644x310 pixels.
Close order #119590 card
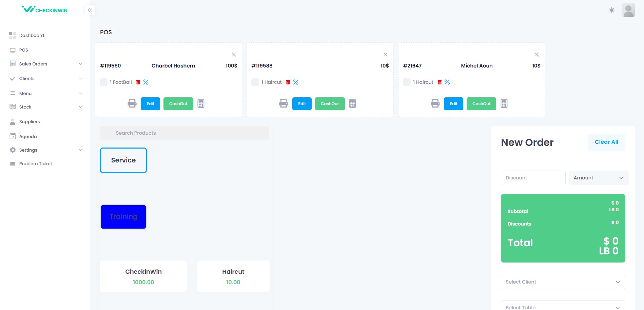(x=234, y=54)
